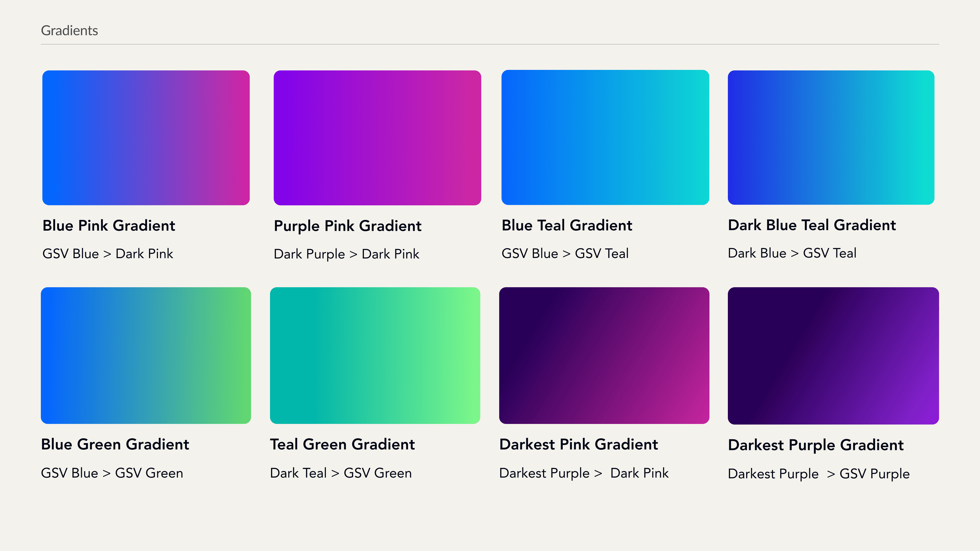Click the Blue Teal Gradient swatch

tap(605, 137)
